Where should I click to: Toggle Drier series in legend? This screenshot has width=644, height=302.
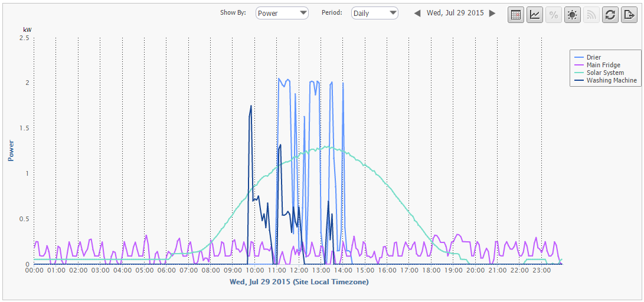(593, 57)
